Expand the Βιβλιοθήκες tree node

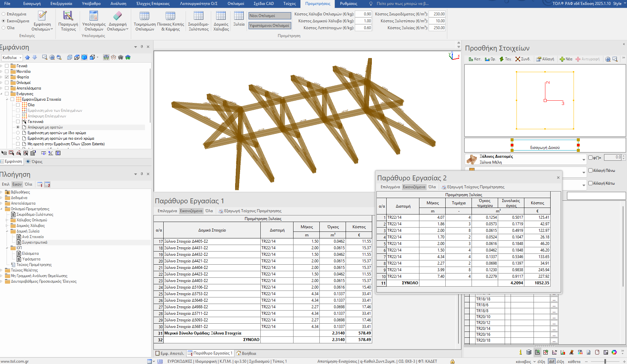click(2, 192)
